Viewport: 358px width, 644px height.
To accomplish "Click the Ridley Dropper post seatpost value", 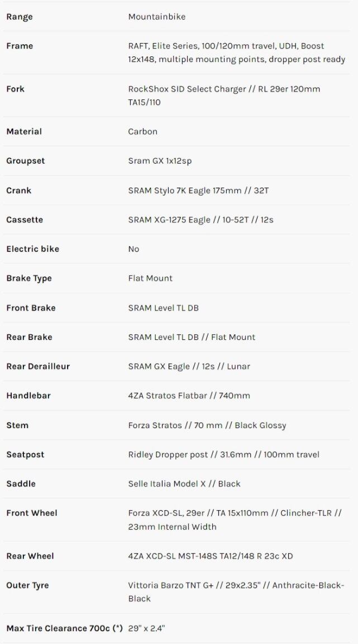I will click(223, 454).
